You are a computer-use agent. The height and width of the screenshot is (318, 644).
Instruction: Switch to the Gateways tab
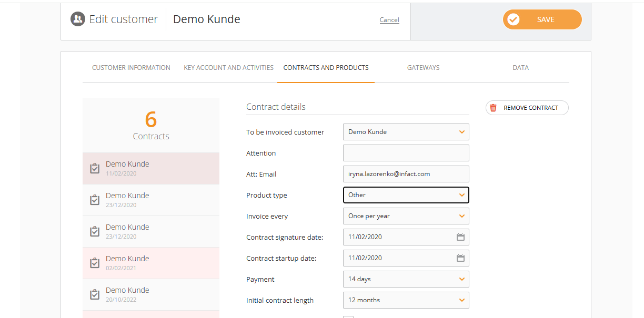pos(423,68)
